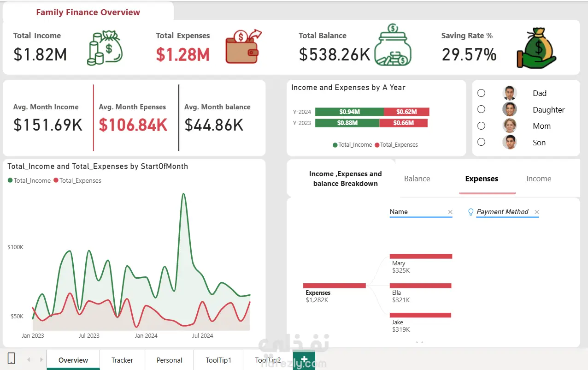Switch to the Income breakdown tab
Image resolution: width=588 pixels, height=370 pixels.
(539, 179)
